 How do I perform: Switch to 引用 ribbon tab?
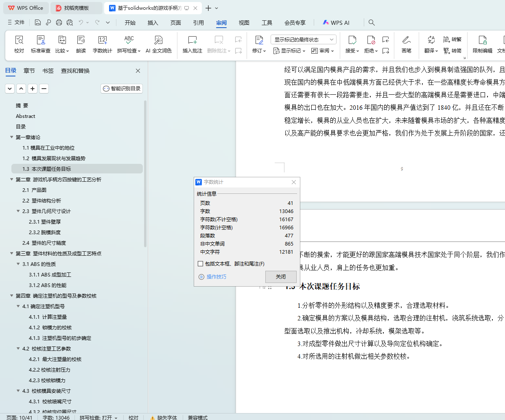pyautogui.click(x=199, y=23)
